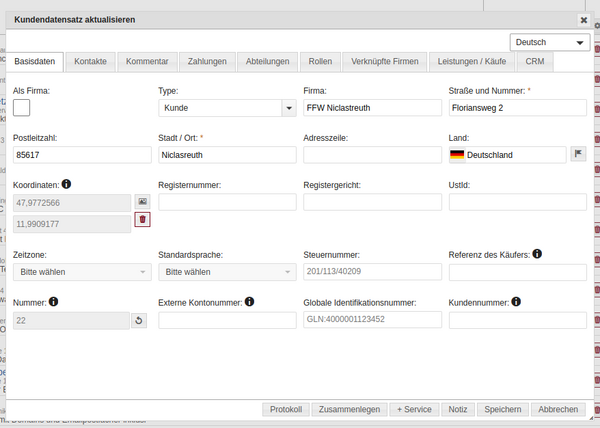
Task: Delete coordinates with the red trash icon
Action: pyautogui.click(x=142, y=220)
